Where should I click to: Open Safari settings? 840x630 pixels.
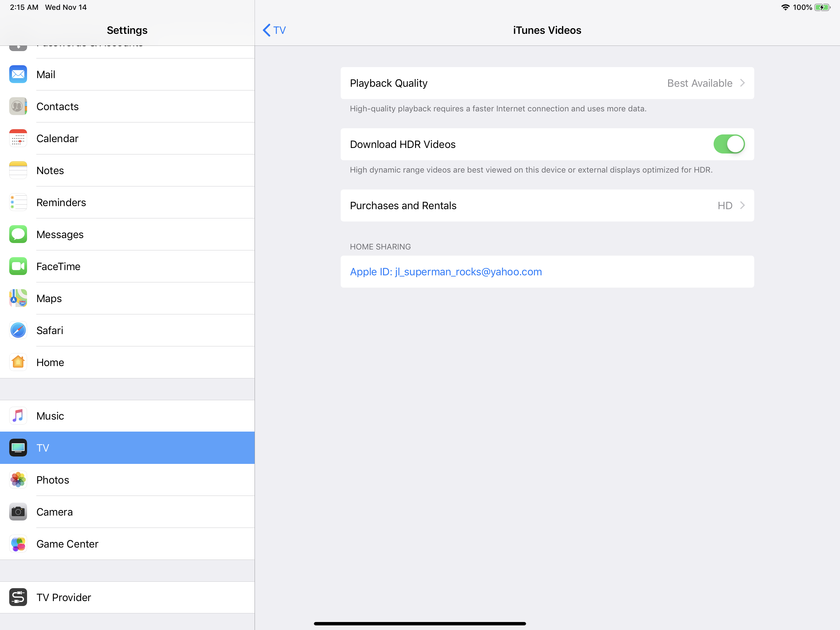pos(127,330)
